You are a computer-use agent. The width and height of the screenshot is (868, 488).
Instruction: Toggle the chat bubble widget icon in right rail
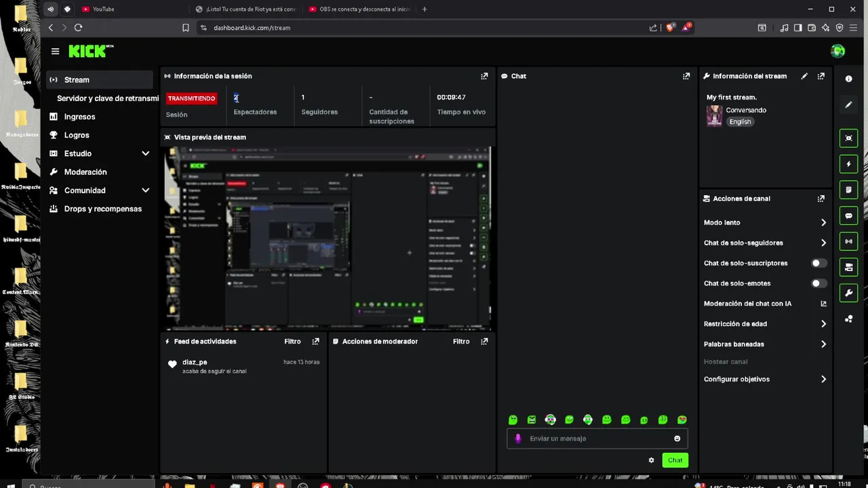pyautogui.click(x=849, y=216)
